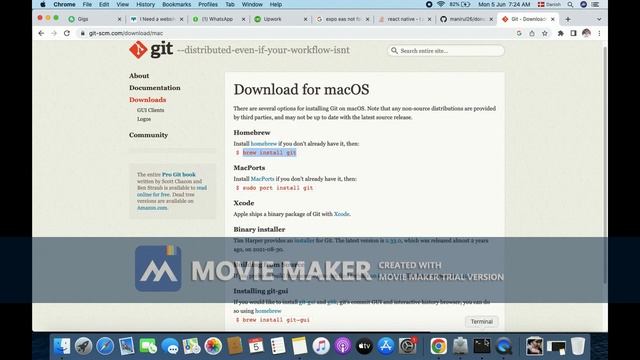The image size is (640, 360).
Task: Open Trash in the Dock
Action: 578,346
